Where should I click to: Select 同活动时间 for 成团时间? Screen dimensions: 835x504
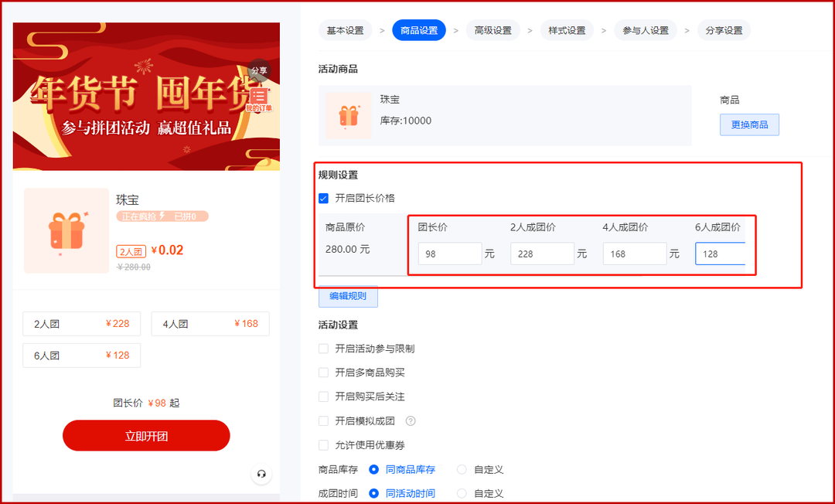tap(374, 493)
